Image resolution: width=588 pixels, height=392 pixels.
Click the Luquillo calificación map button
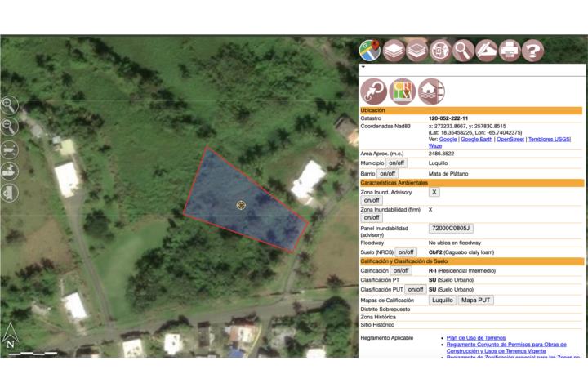(x=442, y=300)
